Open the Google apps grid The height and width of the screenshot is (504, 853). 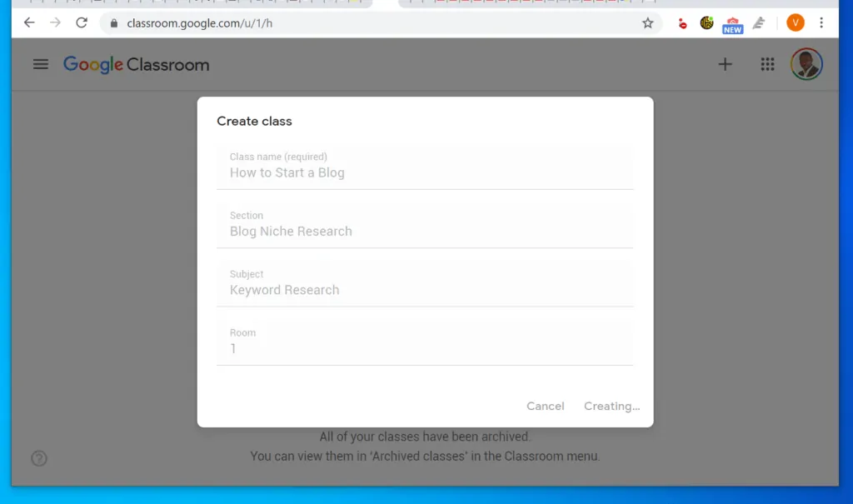[x=767, y=64]
